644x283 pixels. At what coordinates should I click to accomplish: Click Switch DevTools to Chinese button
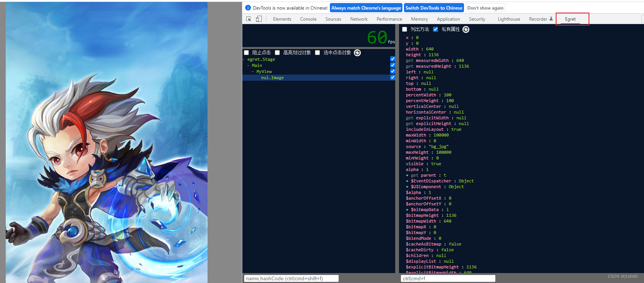[434, 8]
